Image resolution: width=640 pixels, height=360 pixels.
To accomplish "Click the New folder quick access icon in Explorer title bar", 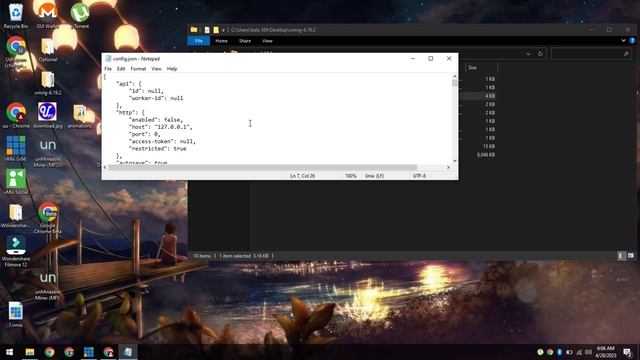I will click(x=216, y=30).
